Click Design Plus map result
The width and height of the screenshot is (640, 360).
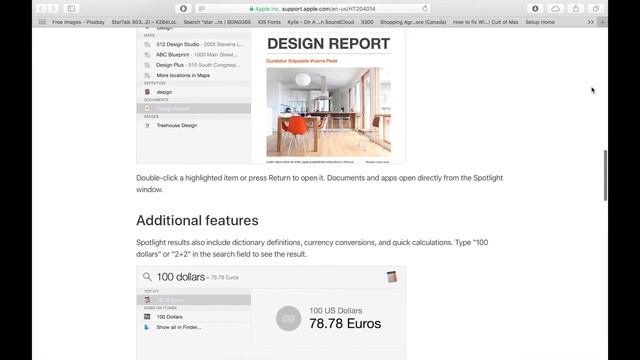point(194,65)
